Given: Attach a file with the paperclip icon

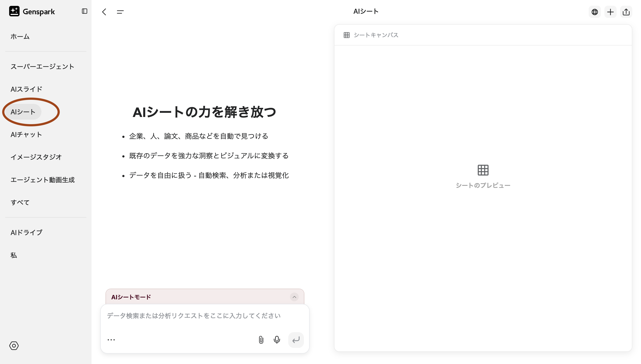Looking at the screenshot, I should coord(261,340).
